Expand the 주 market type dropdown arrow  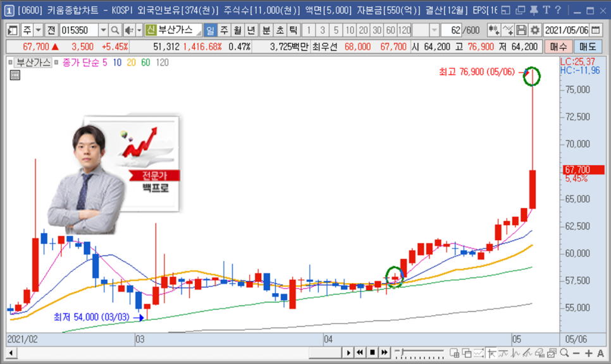[38, 30]
